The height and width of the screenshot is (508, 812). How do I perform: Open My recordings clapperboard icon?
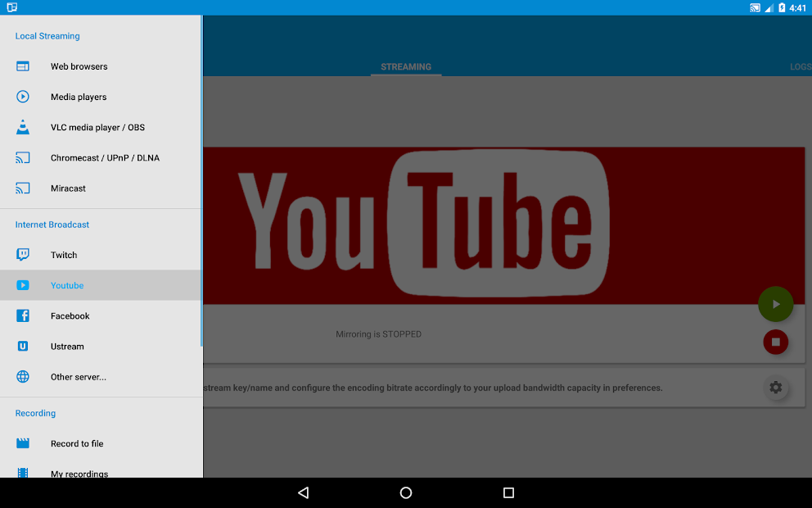point(22,473)
